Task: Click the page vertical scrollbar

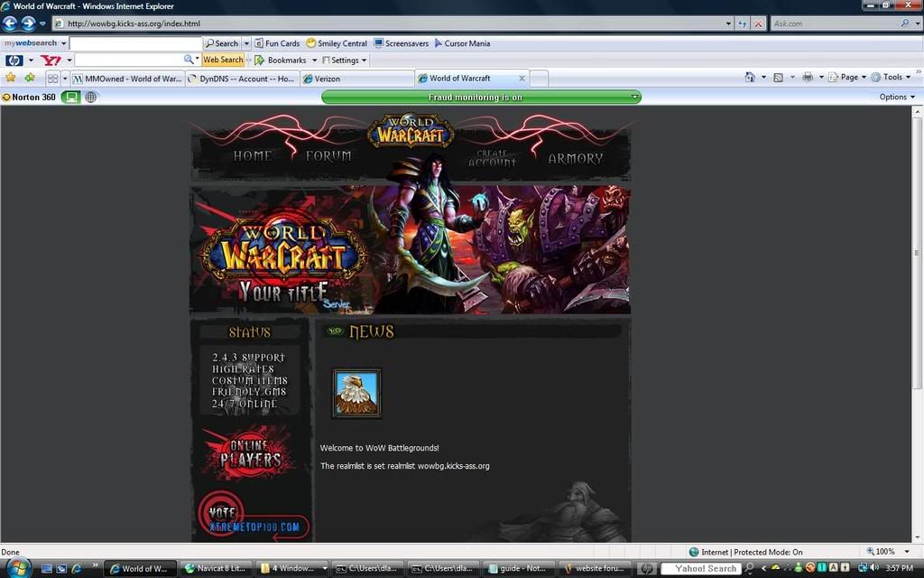Action: point(917,323)
